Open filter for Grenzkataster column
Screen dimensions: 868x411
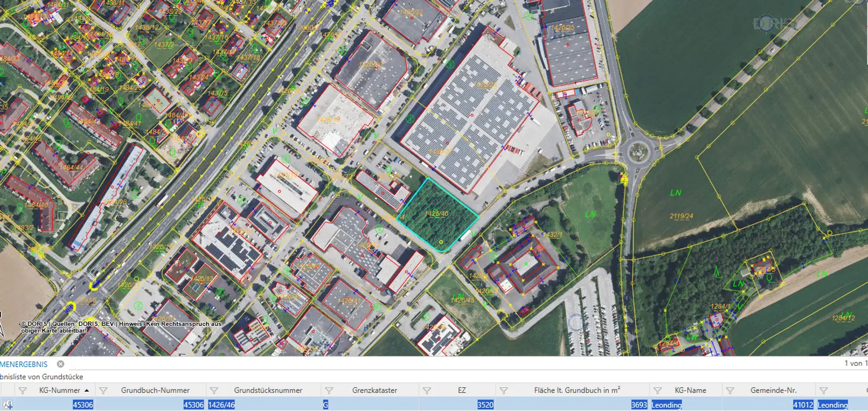[330, 390]
